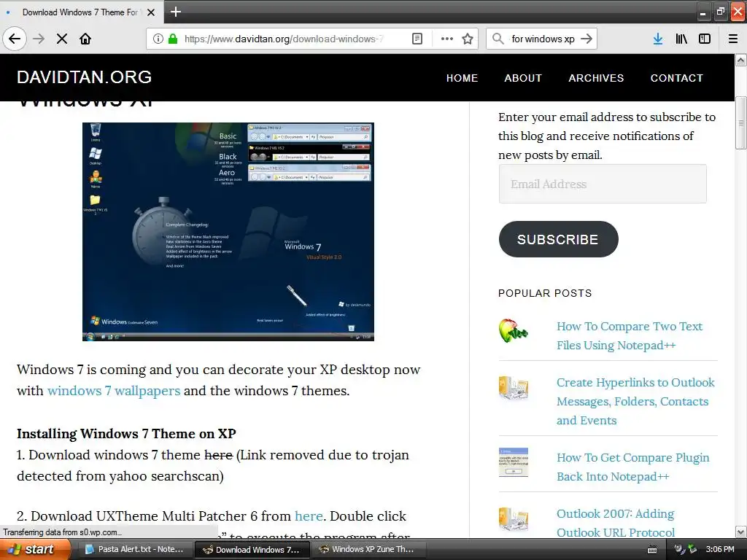Click the forward navigation arrow

39,39
